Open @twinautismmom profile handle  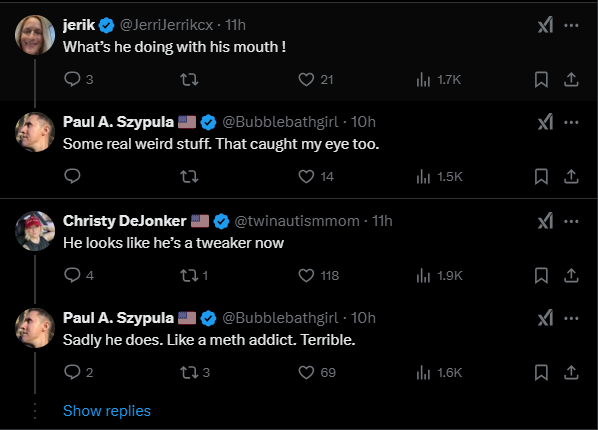pos(297,221)
